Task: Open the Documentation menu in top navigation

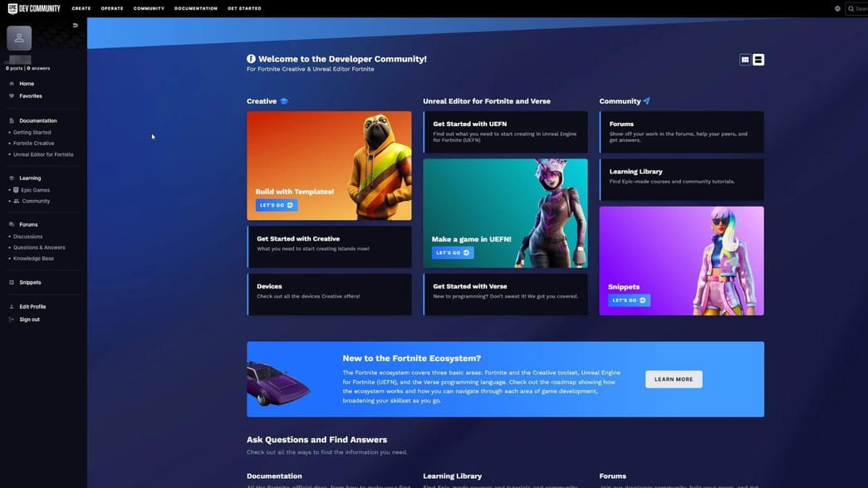Action: click(196, 8)
